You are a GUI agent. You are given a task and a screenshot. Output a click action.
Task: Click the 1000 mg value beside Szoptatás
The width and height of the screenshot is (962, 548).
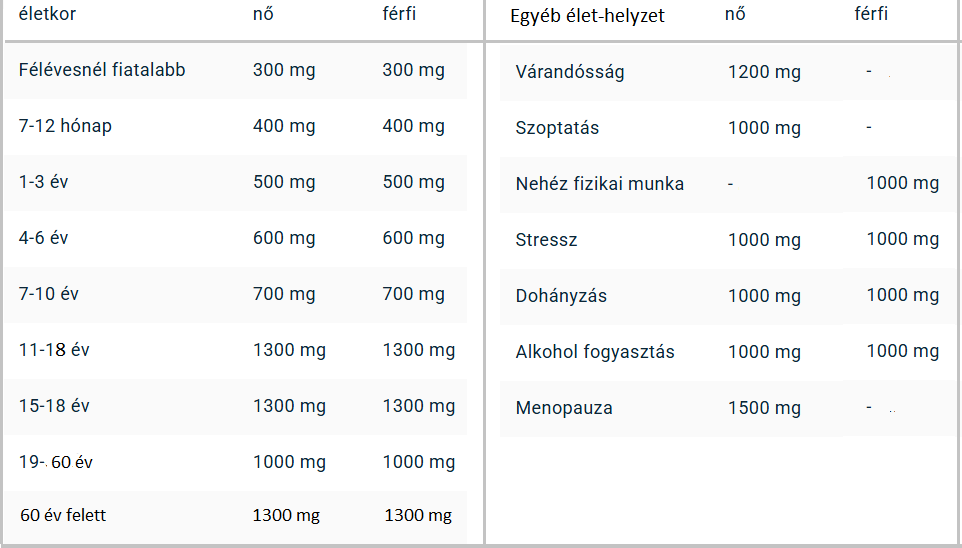(764, 128)
